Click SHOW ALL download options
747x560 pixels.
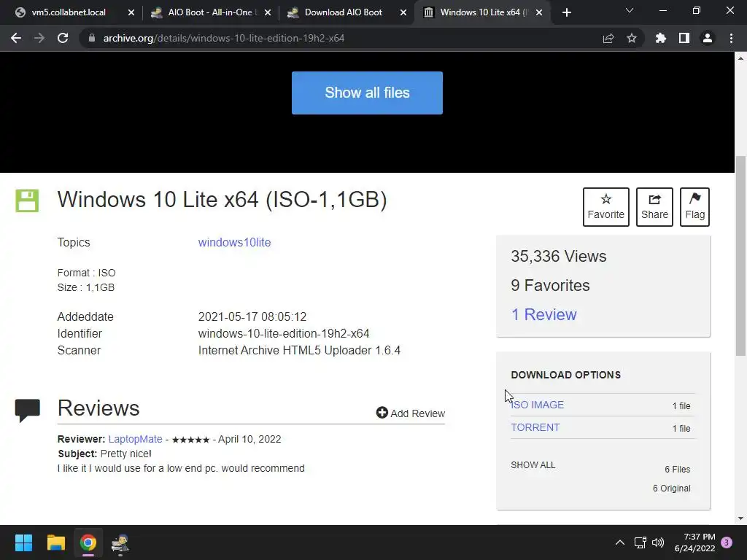point(533,465)
